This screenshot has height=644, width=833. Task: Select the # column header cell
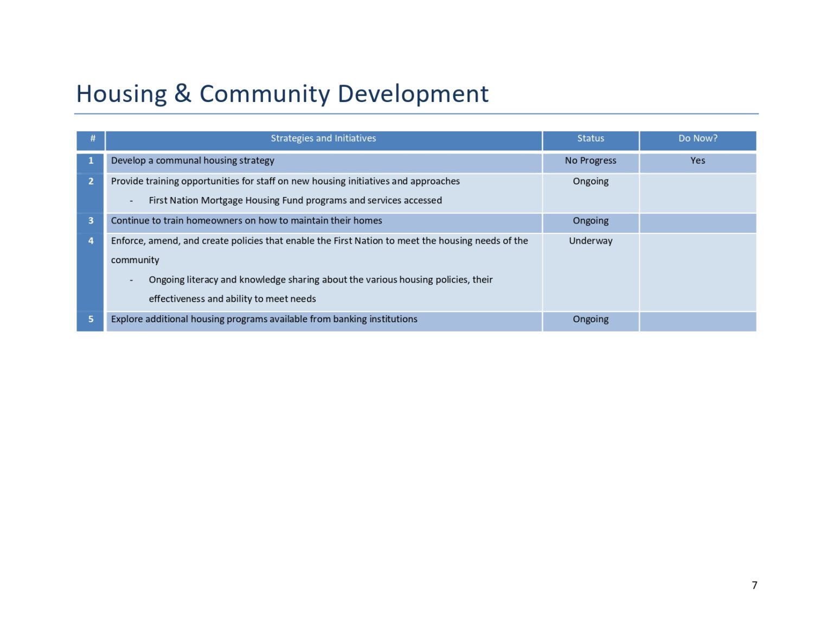click(91, 138)
